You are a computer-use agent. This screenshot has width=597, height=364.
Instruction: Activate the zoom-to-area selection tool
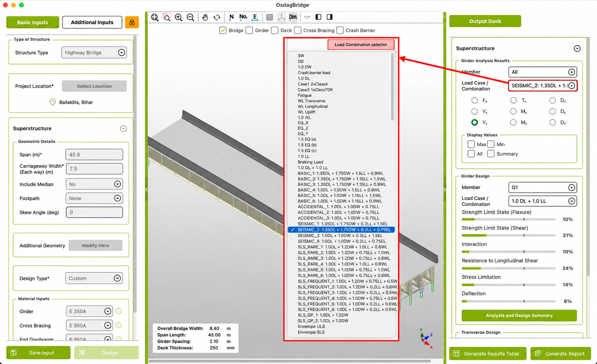coord(167,17)
